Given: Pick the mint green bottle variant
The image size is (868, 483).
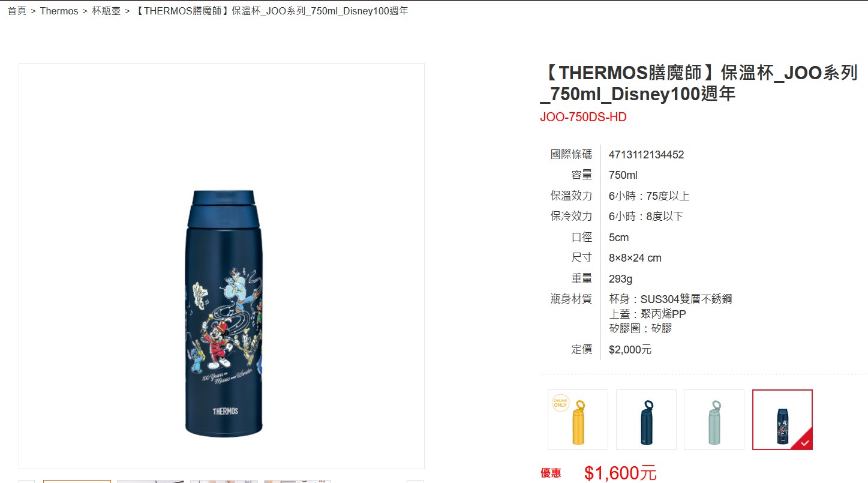Looking at the screenshot, I should click(x=714, y=419).
